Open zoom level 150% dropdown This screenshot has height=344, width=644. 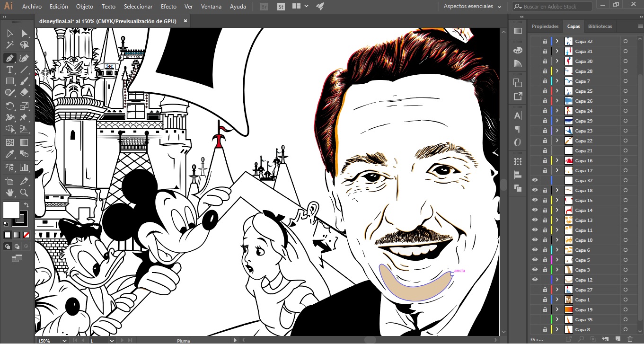click(63, 340)
